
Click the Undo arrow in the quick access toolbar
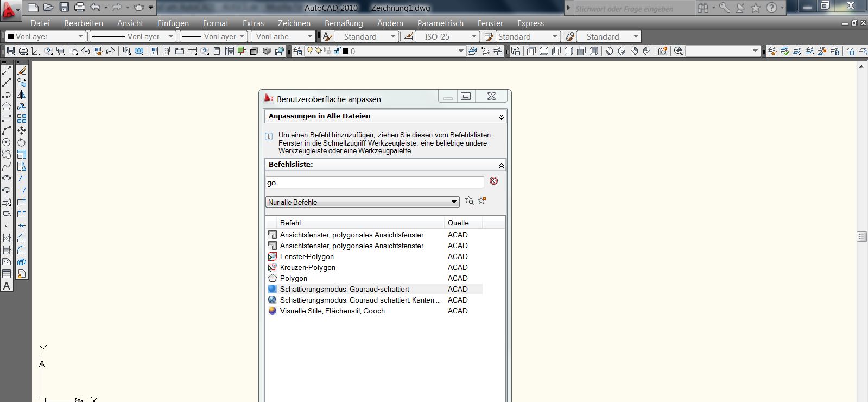(x=96, y=8)
